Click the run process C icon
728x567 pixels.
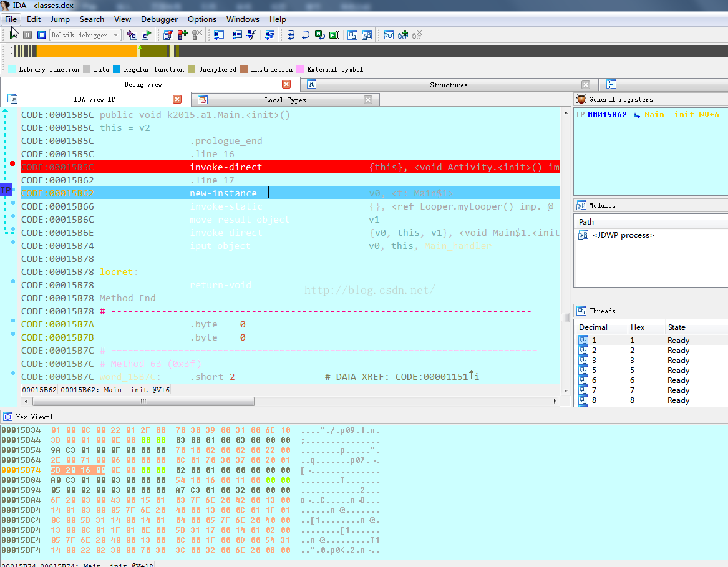pyautogui.click(x=147, y=35)
